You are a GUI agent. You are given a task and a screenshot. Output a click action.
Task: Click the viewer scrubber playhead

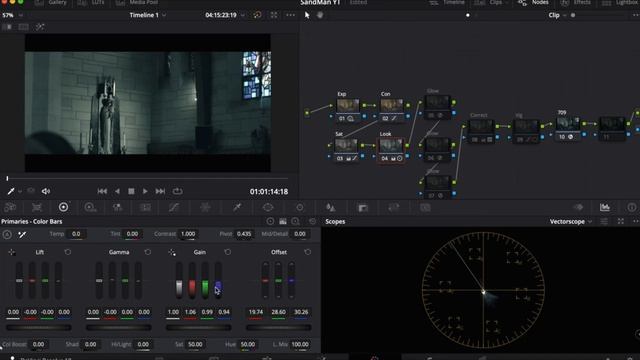point(7,178)
